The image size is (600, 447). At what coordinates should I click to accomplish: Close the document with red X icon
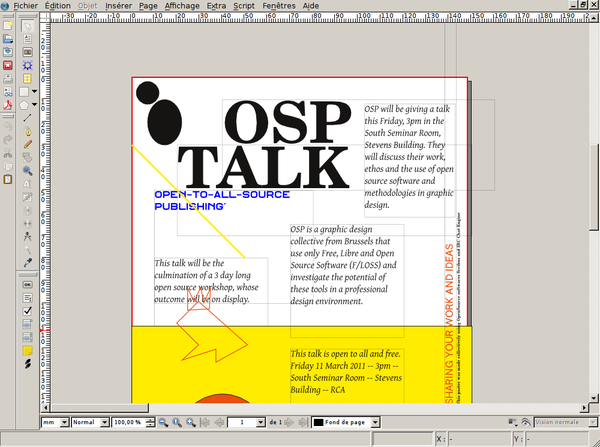click(8, 65)
